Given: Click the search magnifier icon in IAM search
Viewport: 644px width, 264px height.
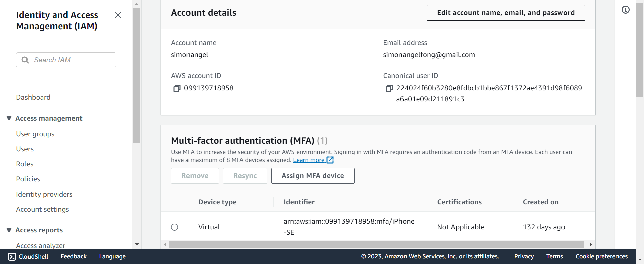Looking at the screenshot, I should point(25,60).
